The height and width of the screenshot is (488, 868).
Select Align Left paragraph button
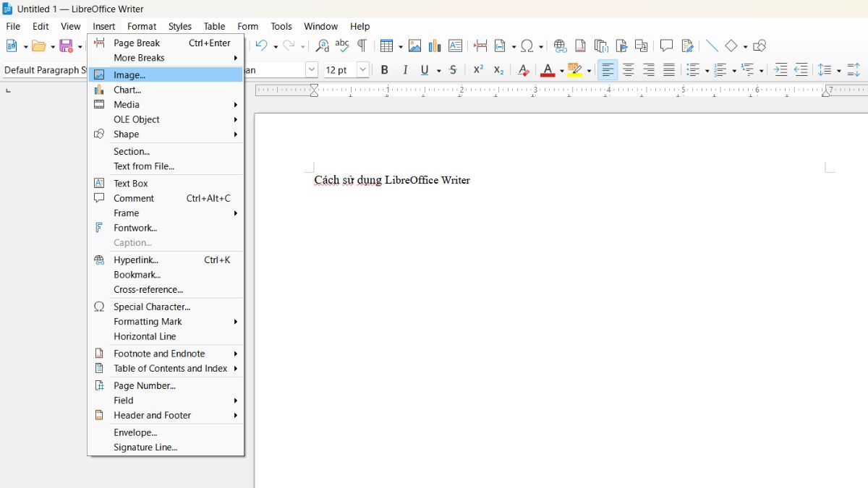click(x=608, y=70)
